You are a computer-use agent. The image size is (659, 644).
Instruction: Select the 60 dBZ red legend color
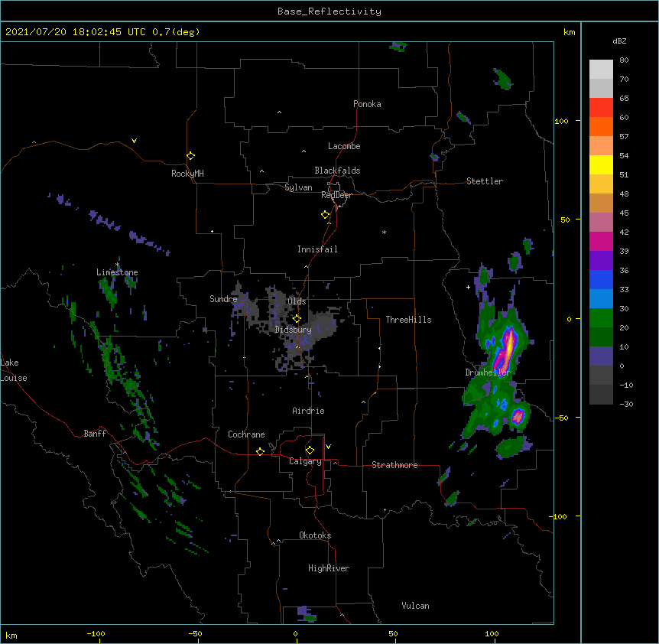(601, 108)
